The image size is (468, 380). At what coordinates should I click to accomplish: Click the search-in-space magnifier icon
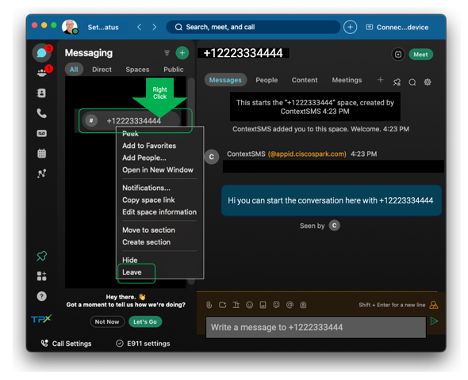[x=412, y=82]
